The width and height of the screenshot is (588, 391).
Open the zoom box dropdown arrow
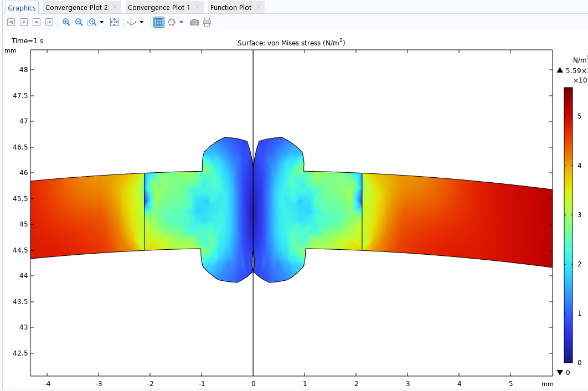101,22
